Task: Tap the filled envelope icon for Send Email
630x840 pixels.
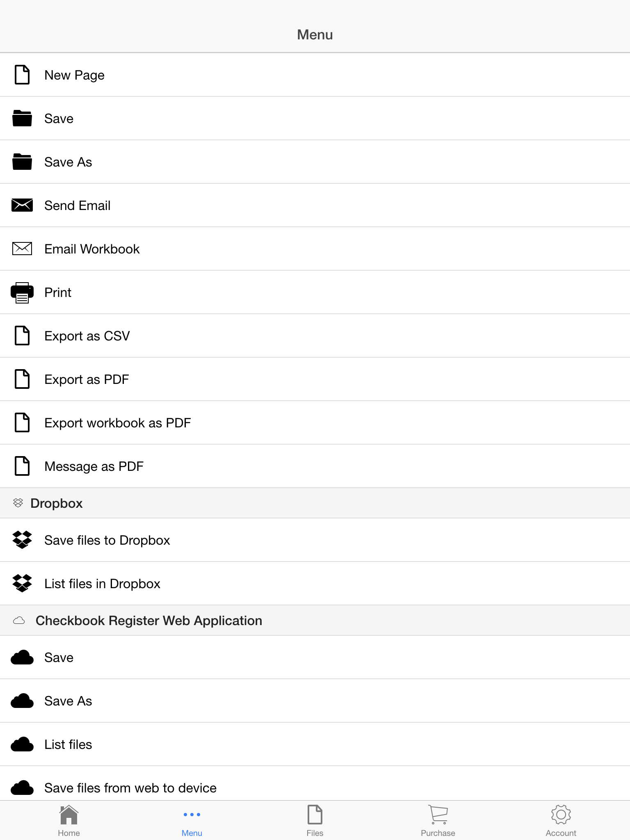Action: [x=22, y=205]
